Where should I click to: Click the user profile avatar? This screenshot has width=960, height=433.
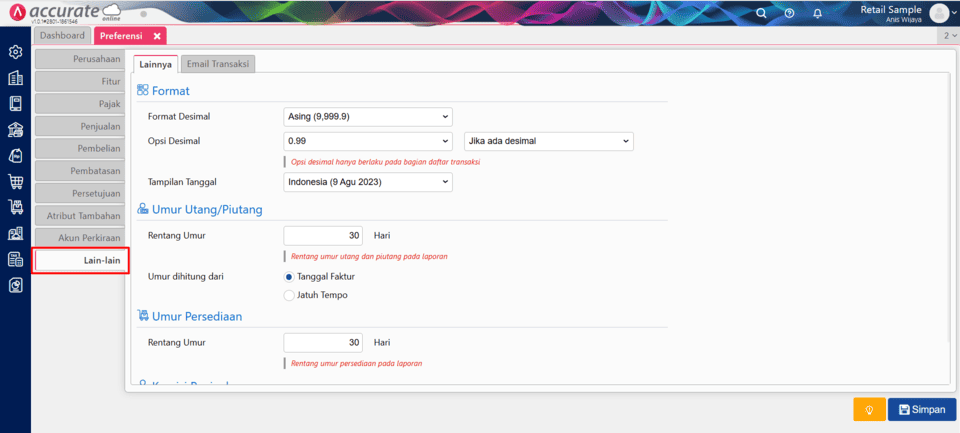(x=938, y=13)
